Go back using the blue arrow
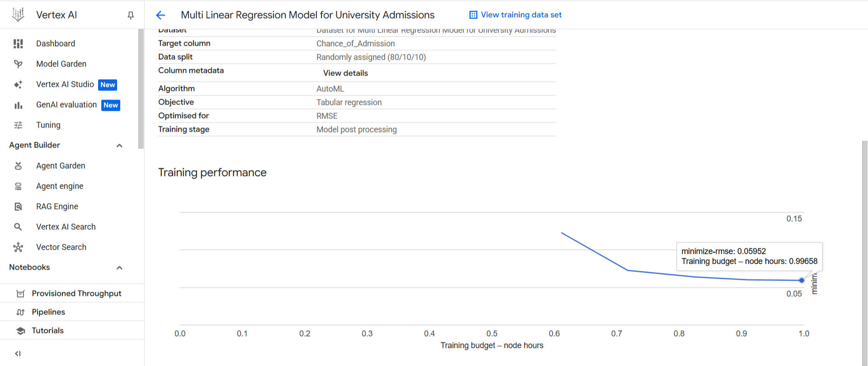The height and width of the screenshot is (366, 868). (x=160, y=15)
